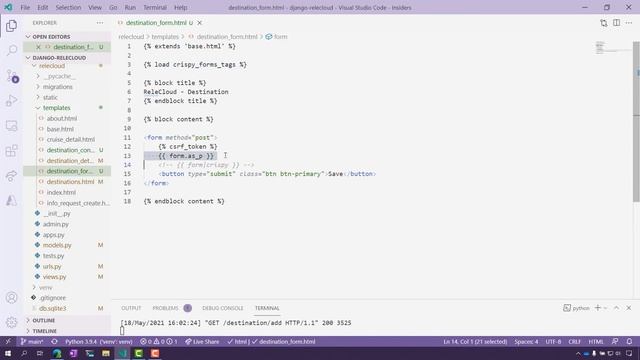Open the File menu
This screenshot has width=640, height=360.
point(25,7)
